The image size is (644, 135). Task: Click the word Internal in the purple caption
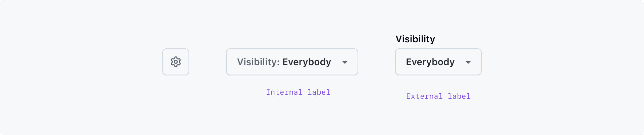pos(284,92)
